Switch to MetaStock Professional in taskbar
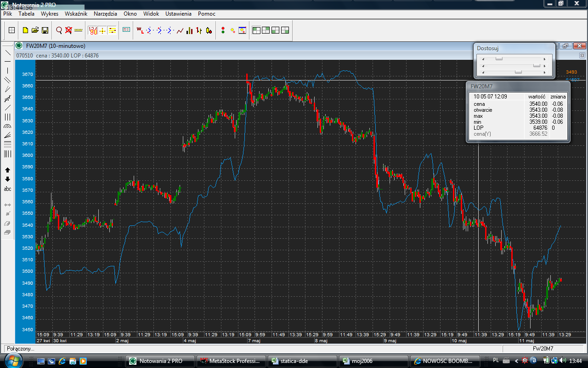Image resolution: width=588 pixels, height=368 pixels. [x=232, y=361]
